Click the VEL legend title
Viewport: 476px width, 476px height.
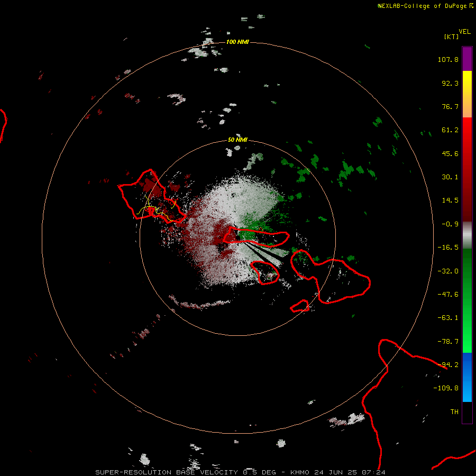[464, 31]
